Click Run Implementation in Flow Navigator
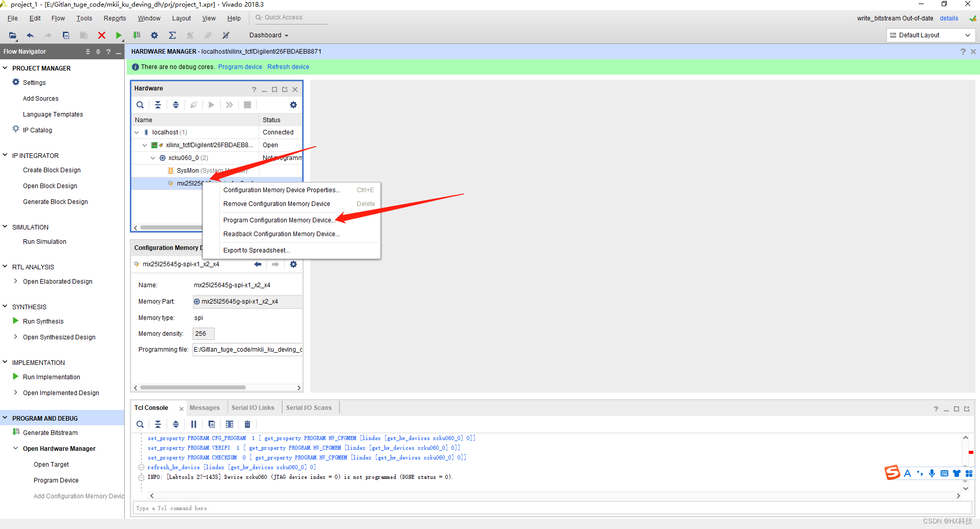This screenshot has height=529, width=980. click(51, 377)
